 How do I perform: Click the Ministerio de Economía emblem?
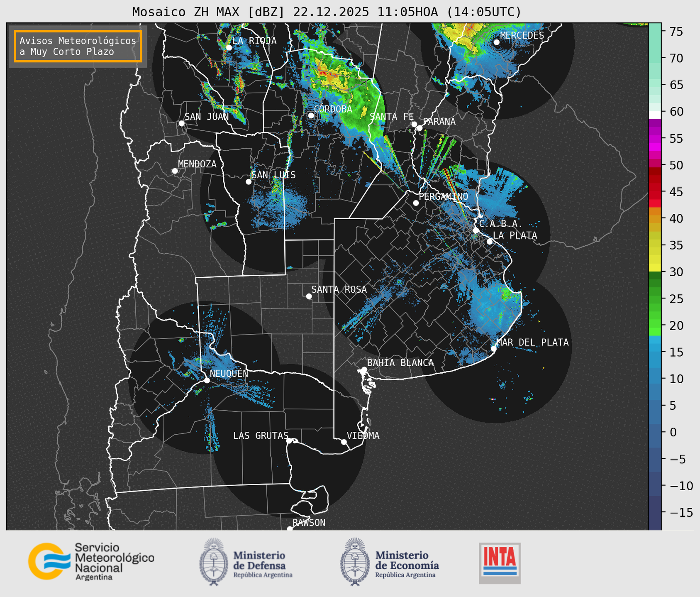pyautogui.click(x=355, y=562)
